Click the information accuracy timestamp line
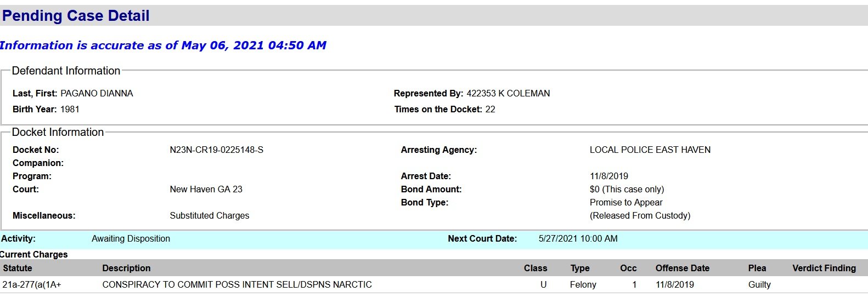The height and width of the screenshot is (303, 868). [163, 45]
